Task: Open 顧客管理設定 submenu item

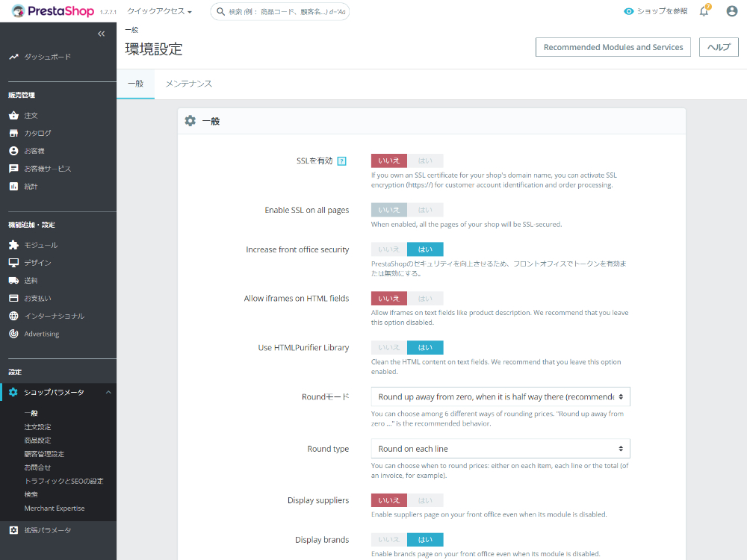Action: (44, 454)
